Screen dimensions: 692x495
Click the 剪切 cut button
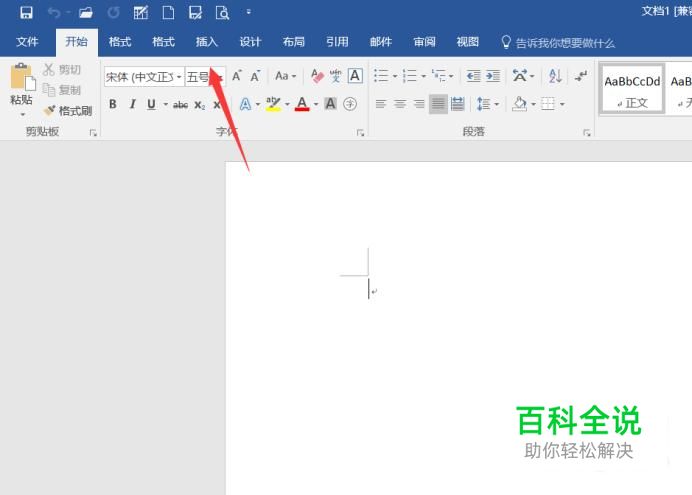tap(62, 69)
